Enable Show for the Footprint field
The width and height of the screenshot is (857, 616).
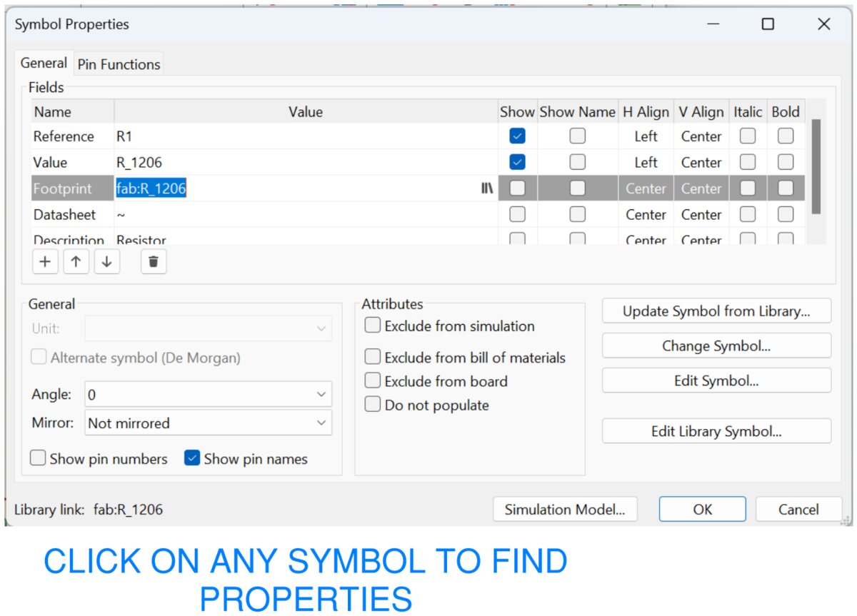pyautogui.click(x=517, y=188)
